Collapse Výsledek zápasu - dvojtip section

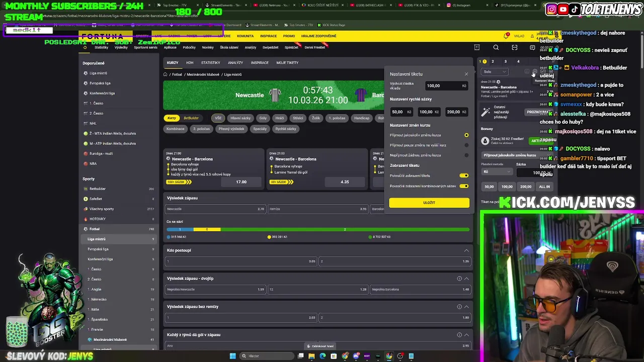[x=466, y=279]
